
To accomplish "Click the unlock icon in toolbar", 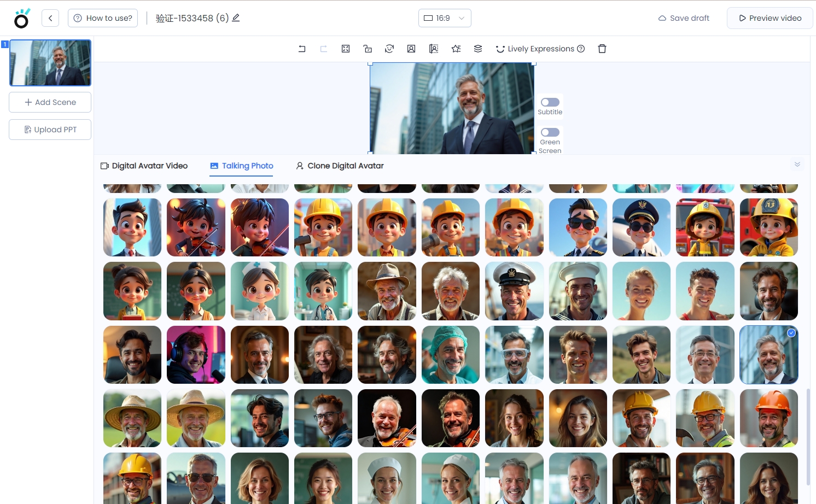I will (x=368, y=49).
